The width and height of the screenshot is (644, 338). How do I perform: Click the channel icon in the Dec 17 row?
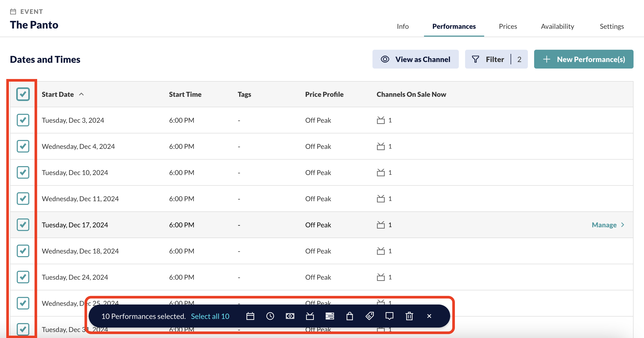(381, 225)
